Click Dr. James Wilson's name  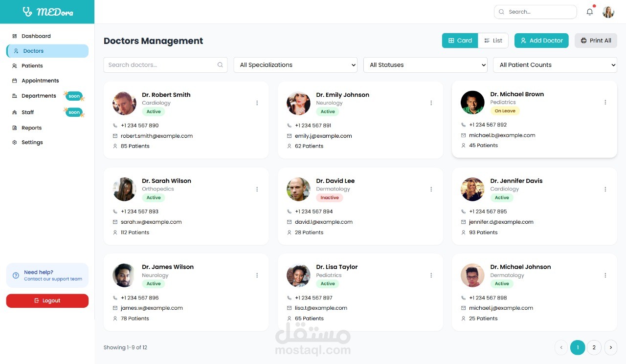pos(168,267)
